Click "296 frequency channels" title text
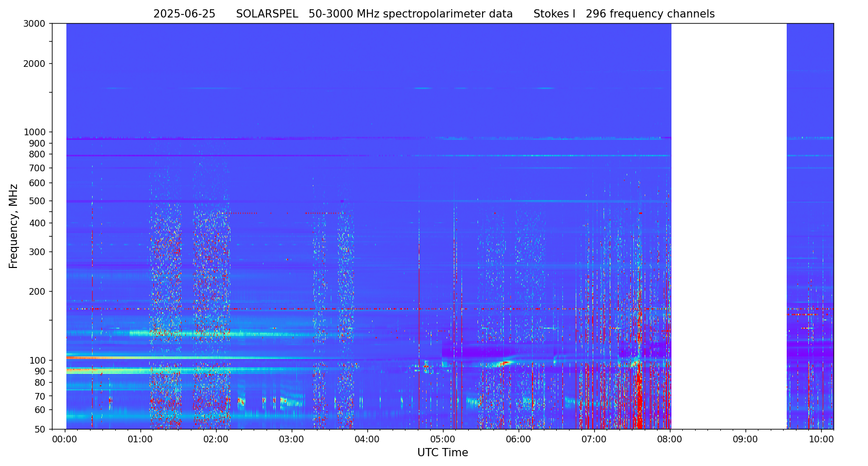The height and width of the screenshot is (466, 868). click(x=650, y=14)
